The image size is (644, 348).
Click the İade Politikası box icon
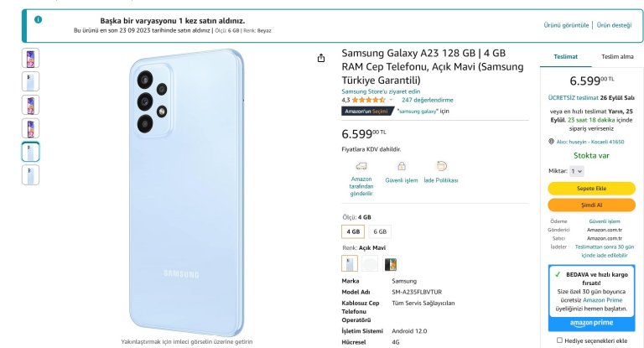click(x=441, y=166)
